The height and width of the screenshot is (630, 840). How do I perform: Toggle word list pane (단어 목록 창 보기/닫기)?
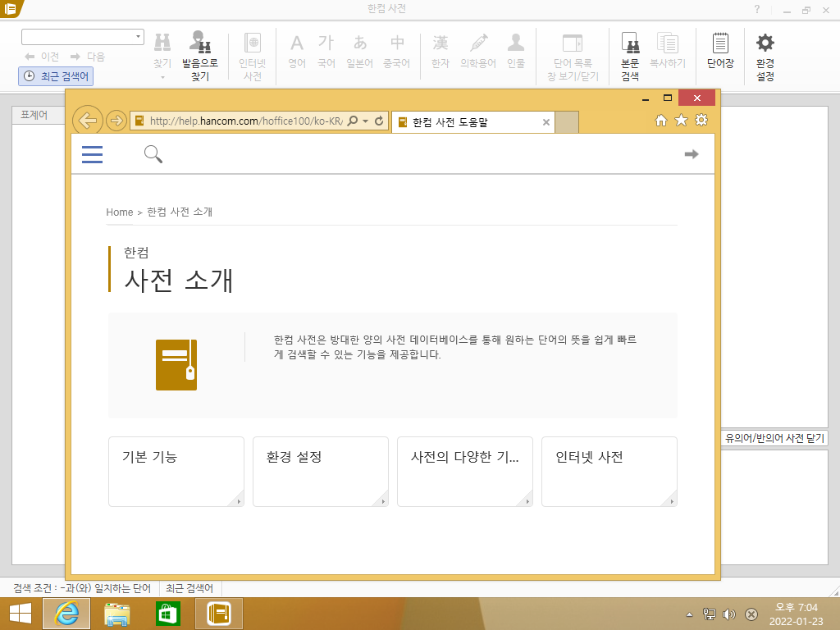click(x=573, y=57)
